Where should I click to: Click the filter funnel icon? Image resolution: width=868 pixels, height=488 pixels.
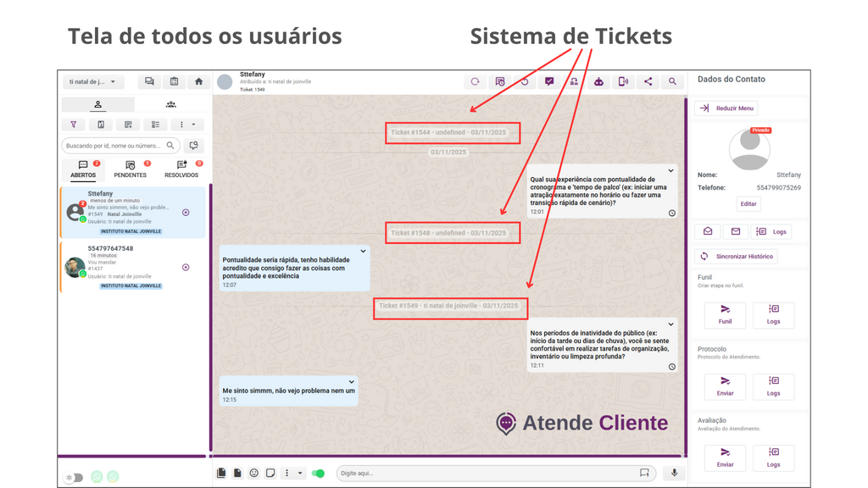(74, 125)
